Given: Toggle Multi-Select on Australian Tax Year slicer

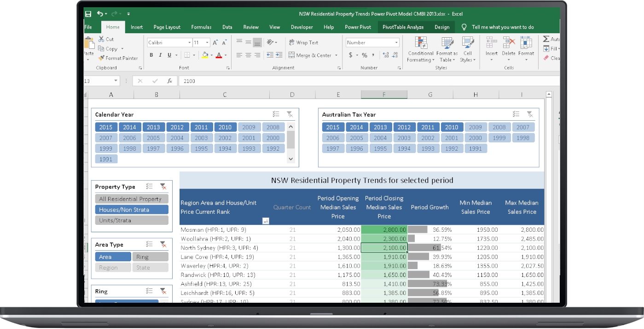Looking at the screenshot, I should click(x=516, y=114).
